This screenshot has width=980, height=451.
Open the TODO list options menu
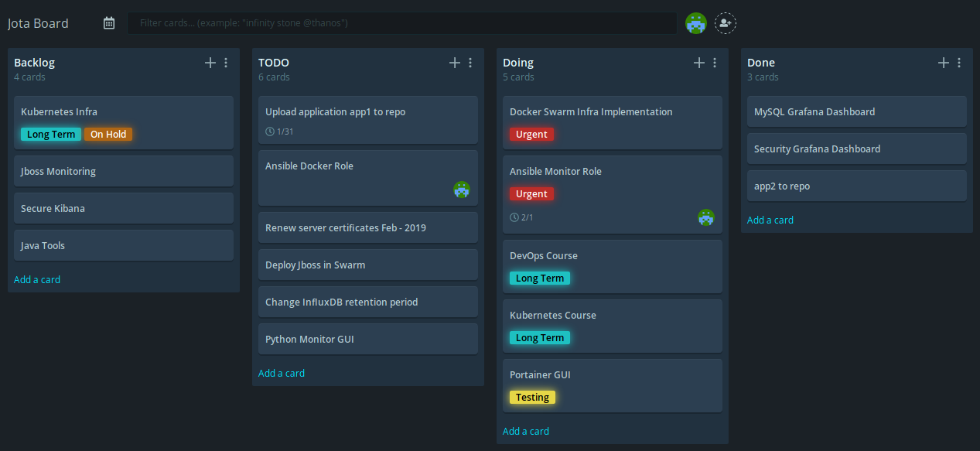tap(470, 63)
